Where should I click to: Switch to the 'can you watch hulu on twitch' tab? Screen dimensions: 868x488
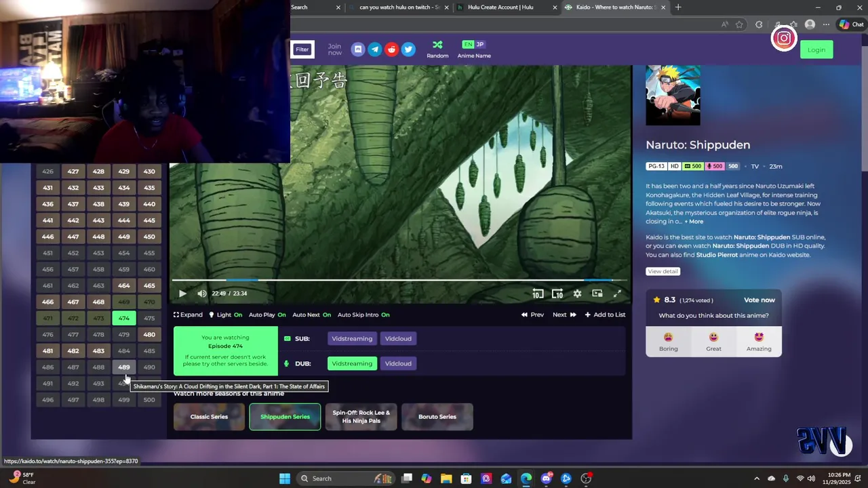click(399, 7)
